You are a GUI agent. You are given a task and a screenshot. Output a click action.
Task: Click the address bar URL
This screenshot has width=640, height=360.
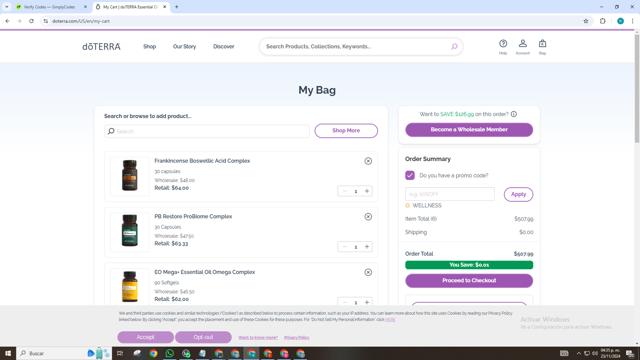[x=81, y=21]
